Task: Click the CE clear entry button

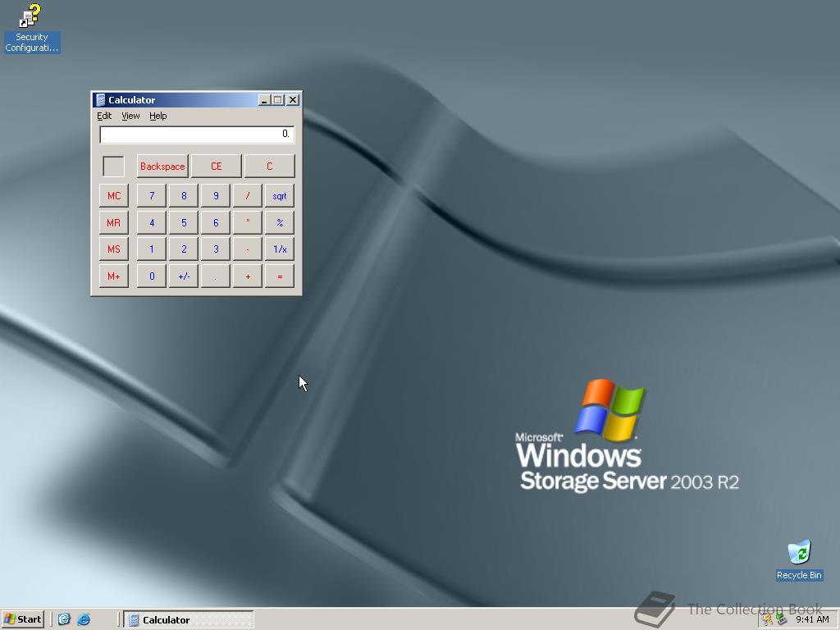Action: (216, 166)
